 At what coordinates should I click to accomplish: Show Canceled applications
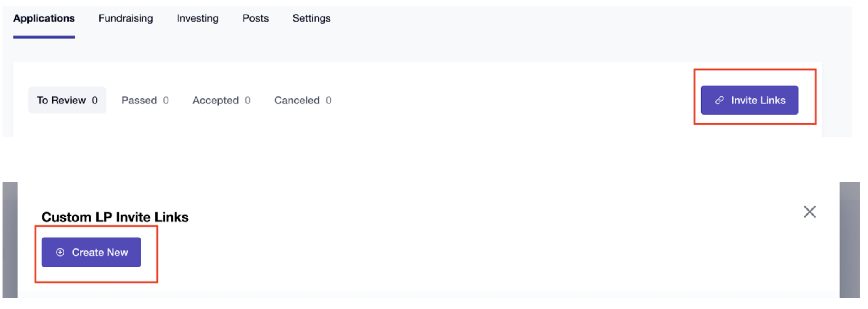pyautogui.click(x=303, y=100)
